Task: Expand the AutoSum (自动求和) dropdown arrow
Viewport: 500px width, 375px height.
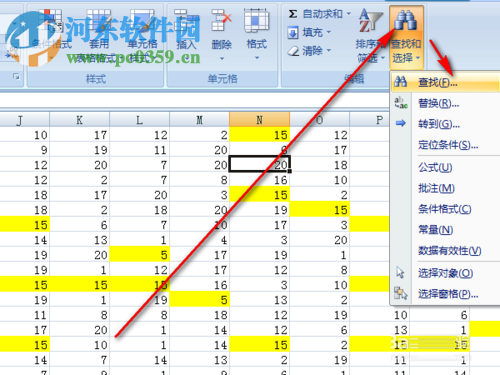Action: [x=348, y=14]
